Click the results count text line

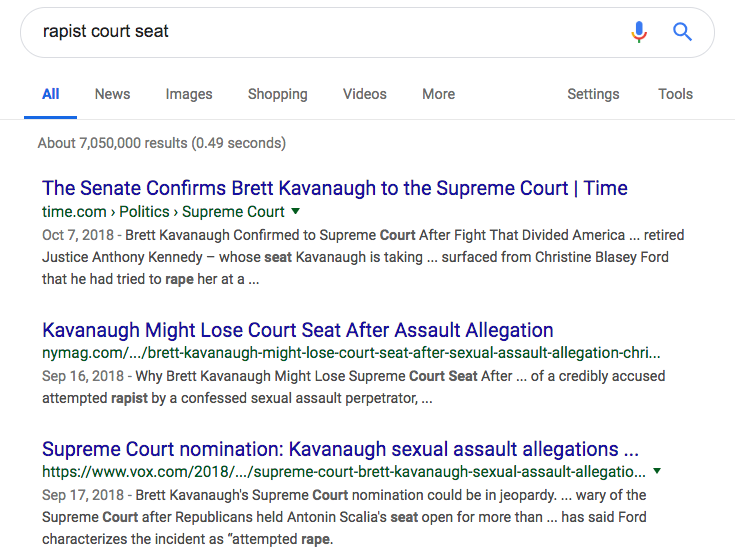coord(162,143)
